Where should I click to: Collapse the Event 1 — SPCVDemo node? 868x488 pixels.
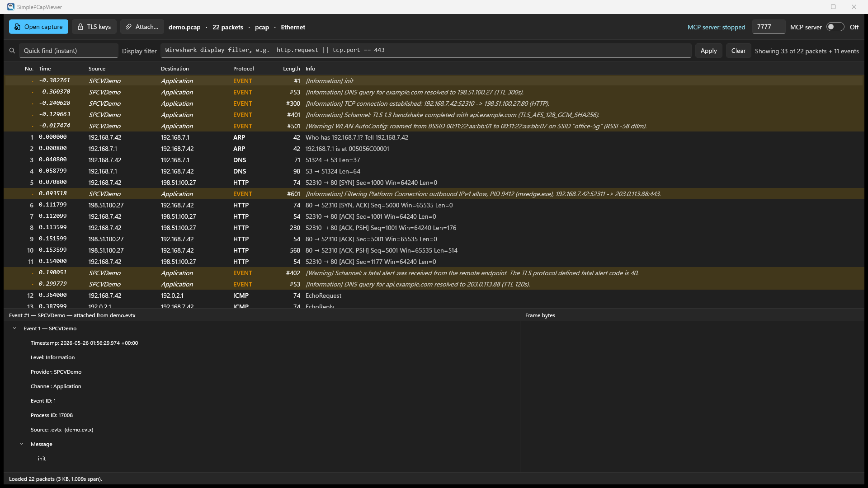14,328
